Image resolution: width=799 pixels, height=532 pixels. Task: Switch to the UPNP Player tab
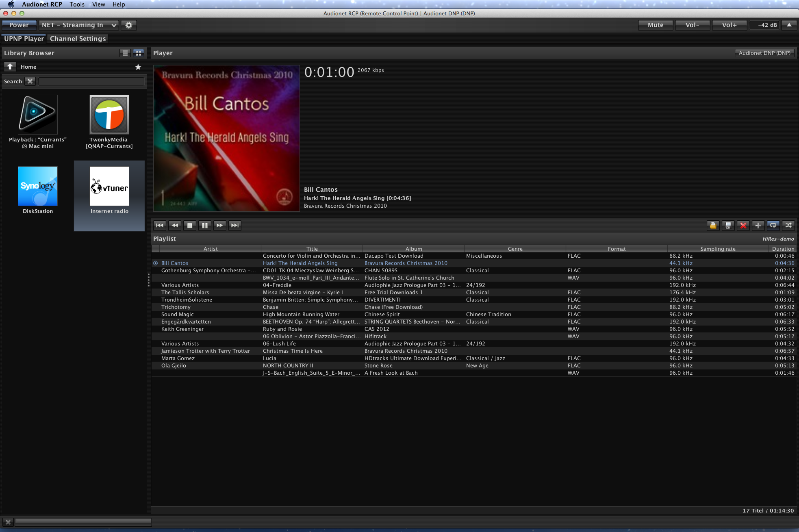click(24, 39)
